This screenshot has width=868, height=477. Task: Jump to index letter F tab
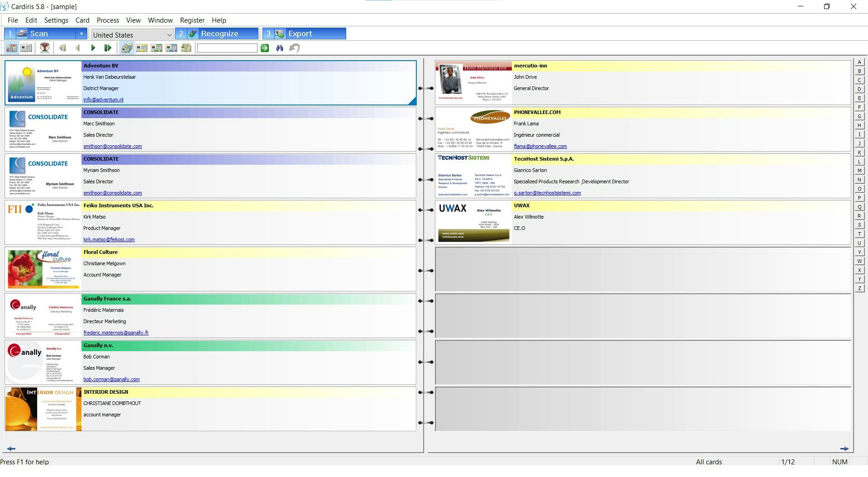coord(859,107)
